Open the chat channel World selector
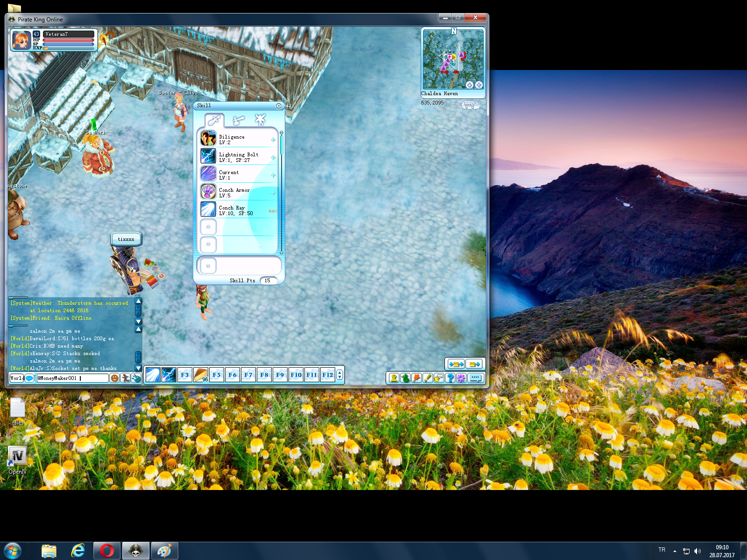This screenshot has width=747, height=560. pyautogui.click(x=17, y=378)
